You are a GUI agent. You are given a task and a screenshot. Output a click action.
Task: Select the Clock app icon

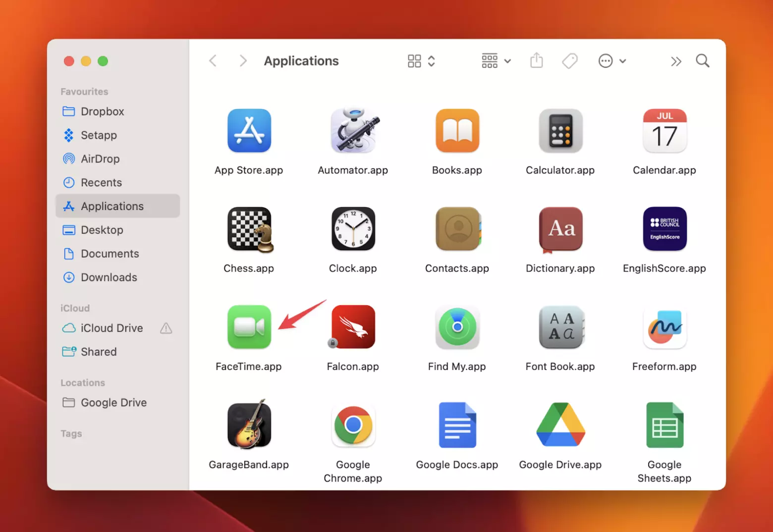[x=353, y=229]
